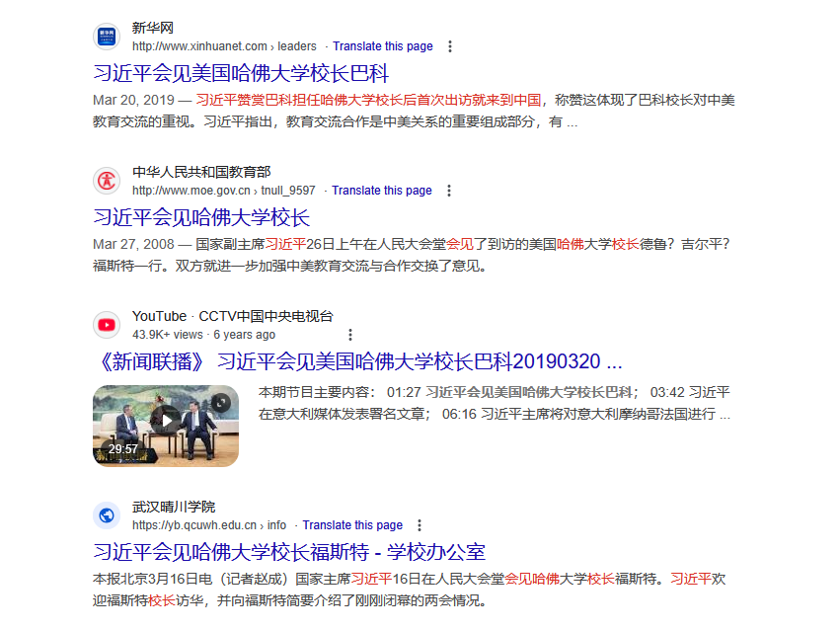Open headline 习近平会见美国哈佛大学校长巴科
Image resolution: width=840 pixels, height=631 pixels.
(241, 74)
